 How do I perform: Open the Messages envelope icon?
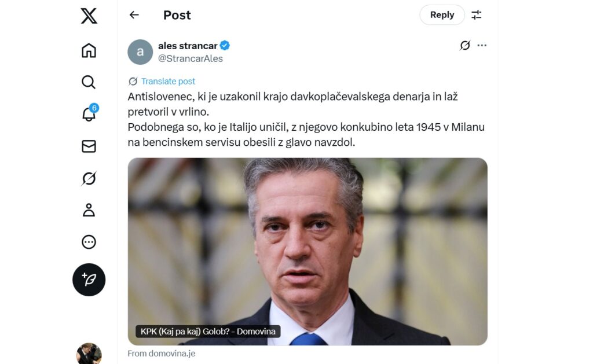tap(89, 146)
